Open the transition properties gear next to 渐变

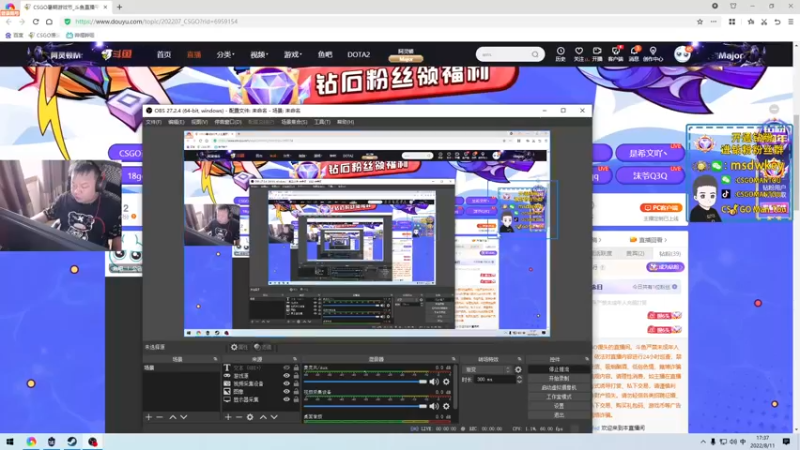(518, 369)
